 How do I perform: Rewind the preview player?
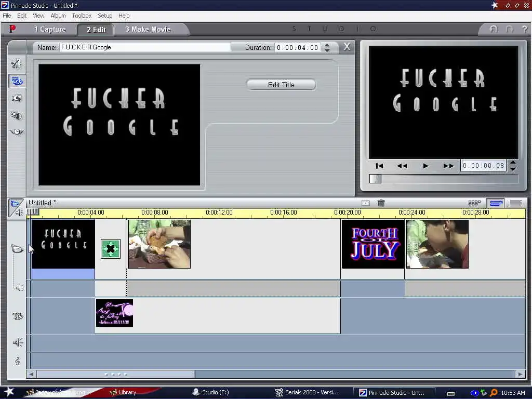[402, 166]
